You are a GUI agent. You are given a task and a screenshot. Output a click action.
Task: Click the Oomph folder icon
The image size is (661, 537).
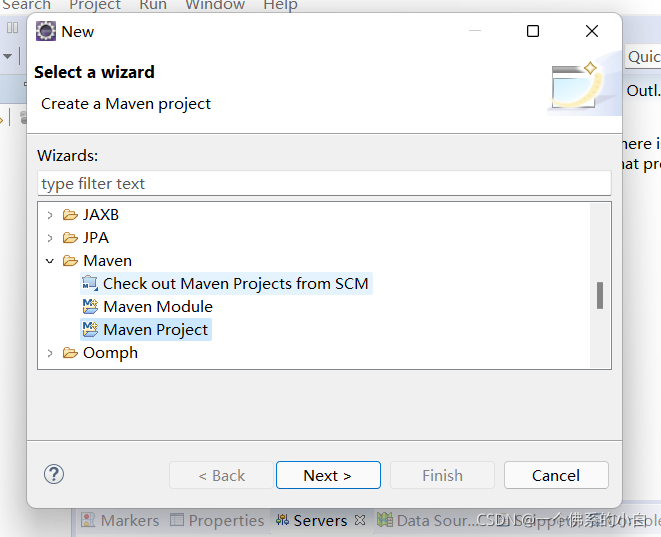[70, 353]
